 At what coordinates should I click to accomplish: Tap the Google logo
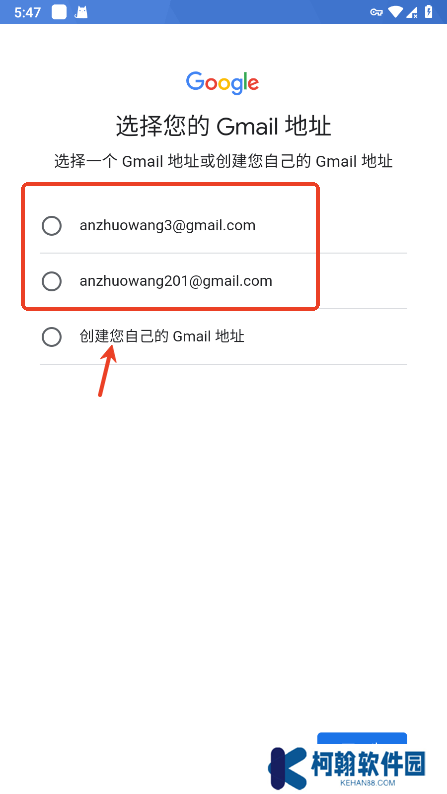tap(223, 83)
